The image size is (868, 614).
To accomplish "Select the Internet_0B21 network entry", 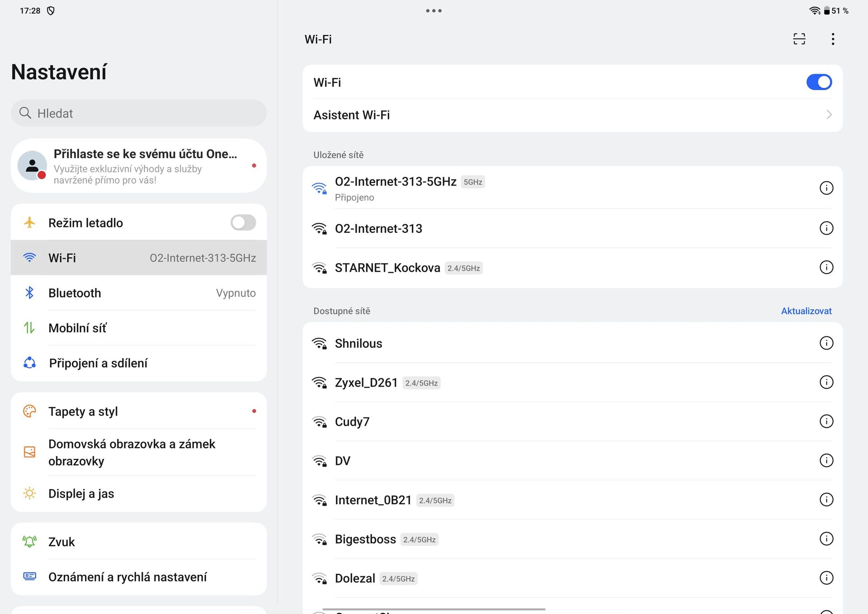I will coord(373,500).
